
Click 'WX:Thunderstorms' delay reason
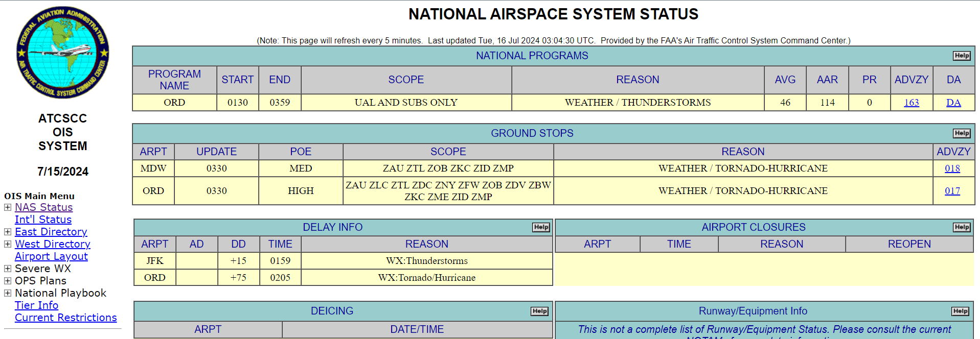(x=427, y=261)
